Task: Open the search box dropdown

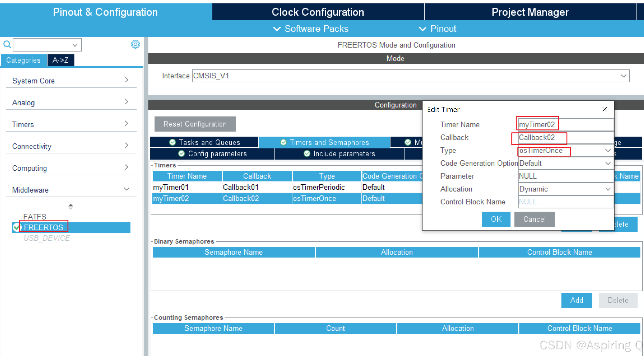Action: pyautogui.click(x=75, y=45)
